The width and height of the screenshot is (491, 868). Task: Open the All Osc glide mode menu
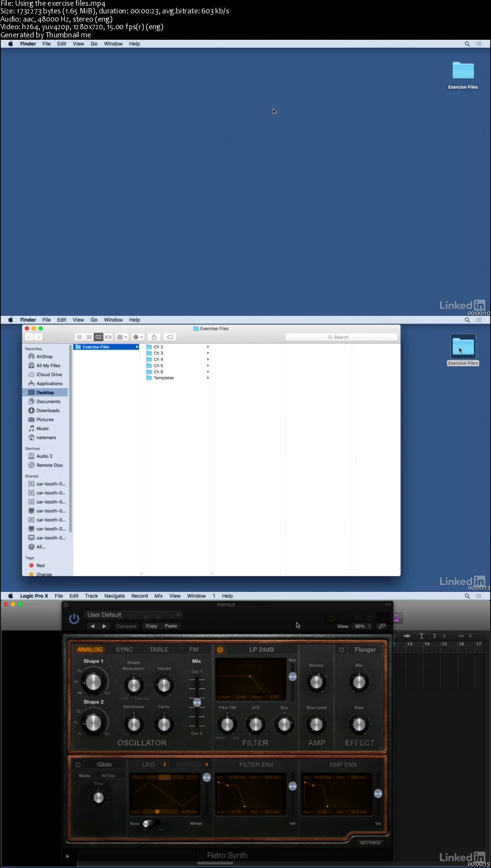[x=108, y=775]
